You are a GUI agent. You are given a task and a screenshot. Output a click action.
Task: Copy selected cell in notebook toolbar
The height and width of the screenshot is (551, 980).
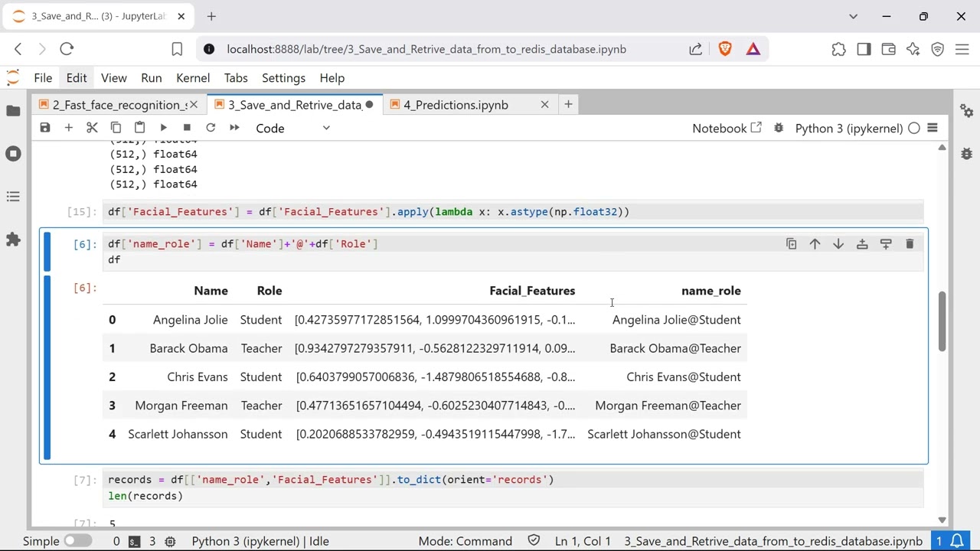pos(116,128)
